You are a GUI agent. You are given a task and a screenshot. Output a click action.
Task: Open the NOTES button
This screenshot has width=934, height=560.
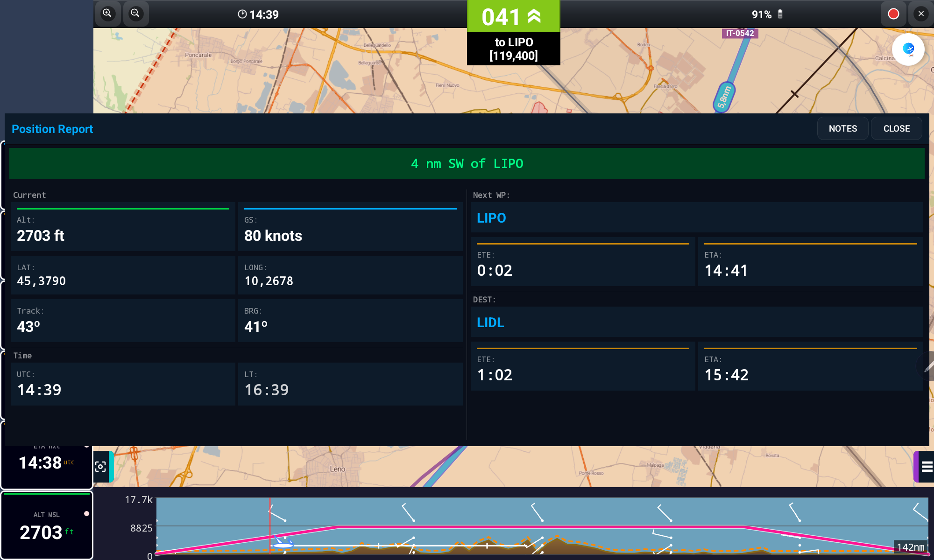[843, 128]
